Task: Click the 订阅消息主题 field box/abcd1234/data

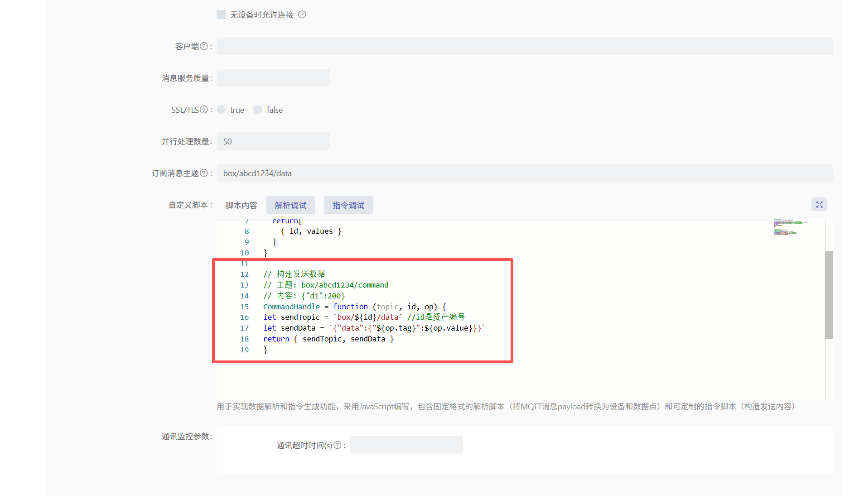Action: pos(524,173)
